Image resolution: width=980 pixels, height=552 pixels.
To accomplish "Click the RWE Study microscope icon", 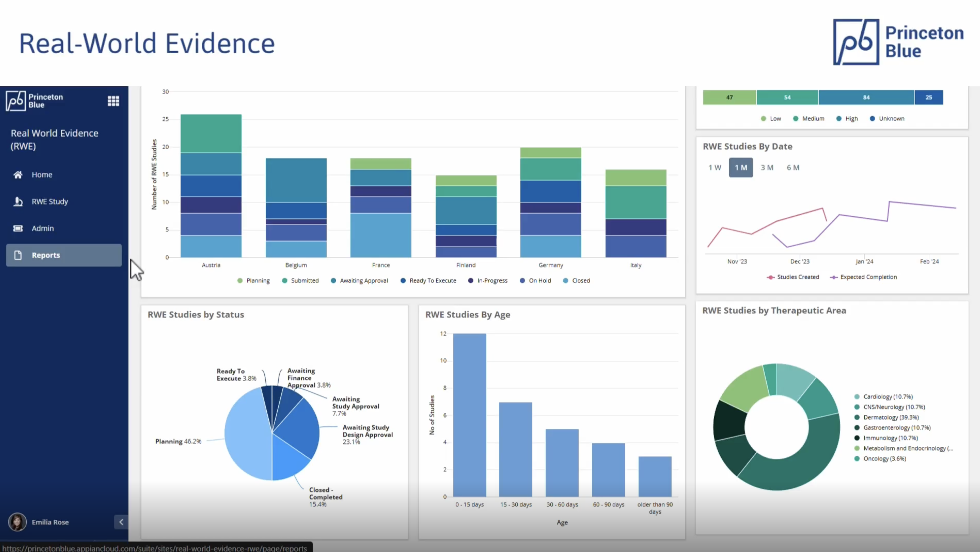I will click(18, 202).
